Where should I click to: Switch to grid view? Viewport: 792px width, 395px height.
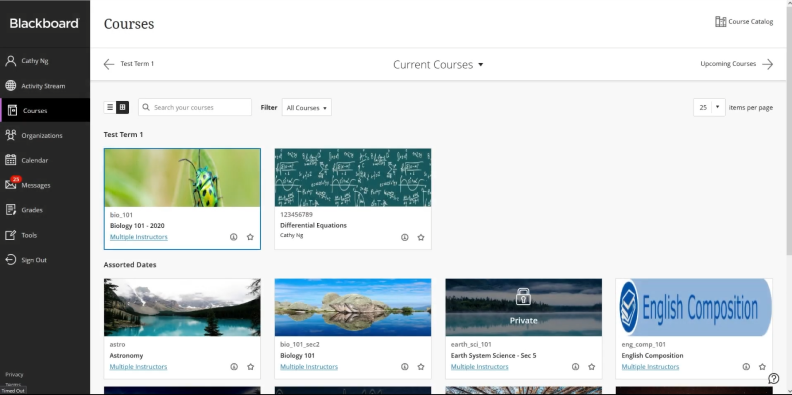point(122,107)
